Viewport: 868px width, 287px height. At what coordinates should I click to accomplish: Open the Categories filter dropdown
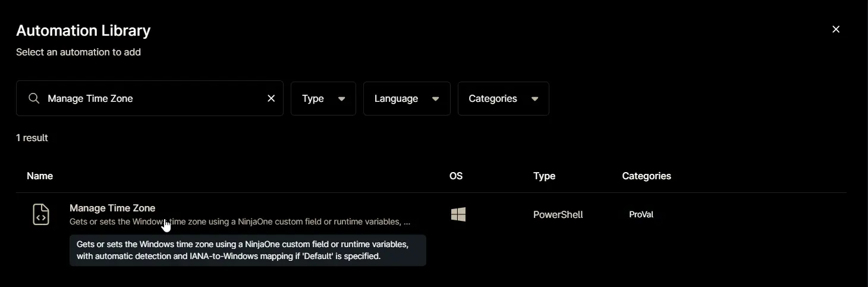coord(504,99)
